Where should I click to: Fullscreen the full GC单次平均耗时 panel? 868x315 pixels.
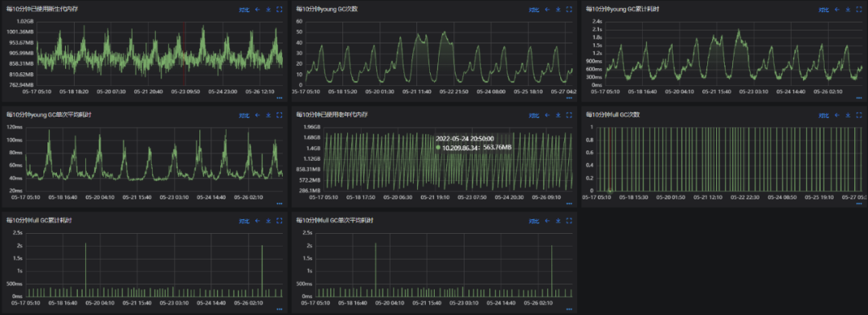tap(569, 221)
